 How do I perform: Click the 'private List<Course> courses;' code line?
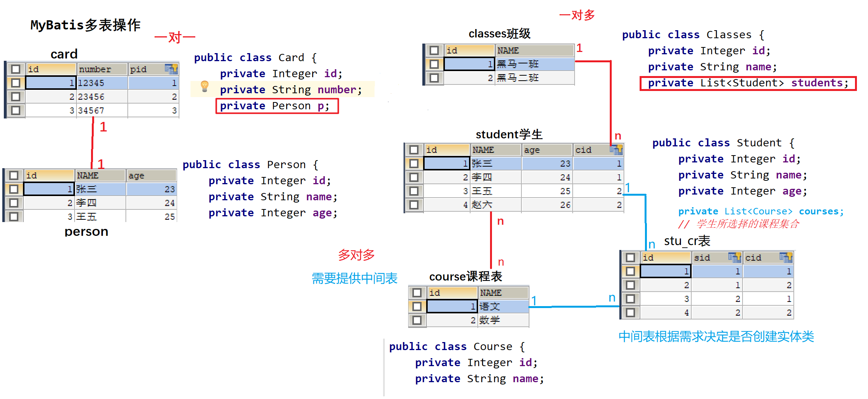click(x=761, y=211)
